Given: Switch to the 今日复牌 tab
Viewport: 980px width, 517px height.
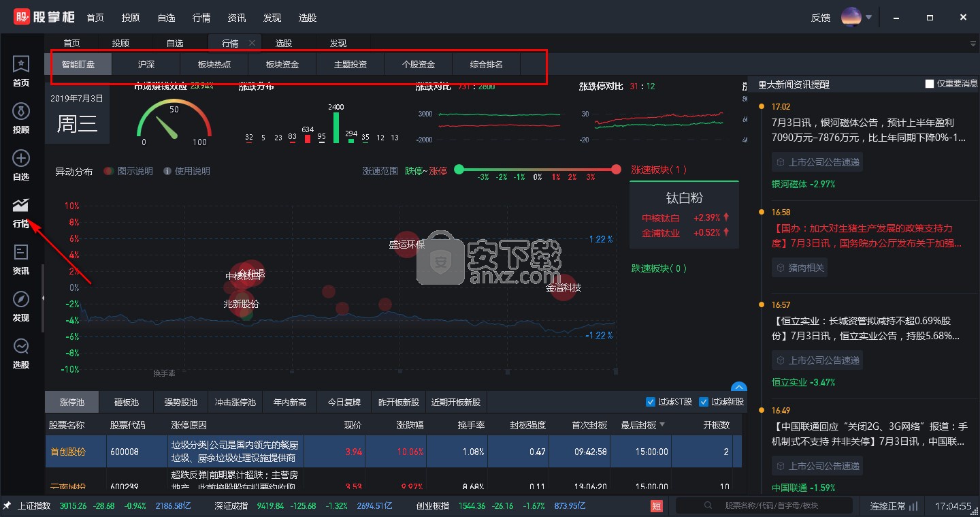Looking at the screenshot, I should [x=344, y=402].
